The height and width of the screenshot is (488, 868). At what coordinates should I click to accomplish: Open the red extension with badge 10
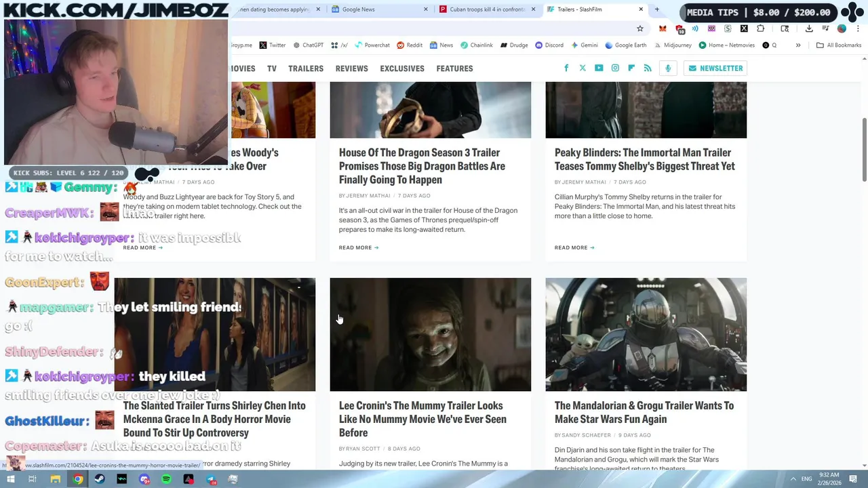[680, 29]
